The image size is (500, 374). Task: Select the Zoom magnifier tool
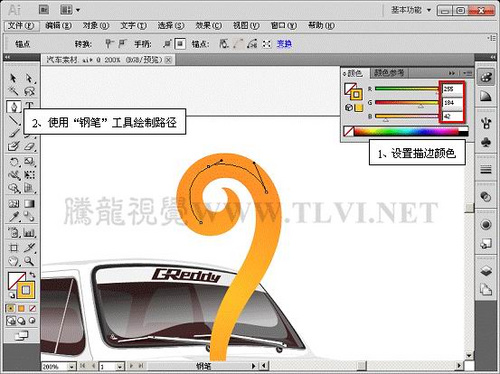(x=29, y=260)
